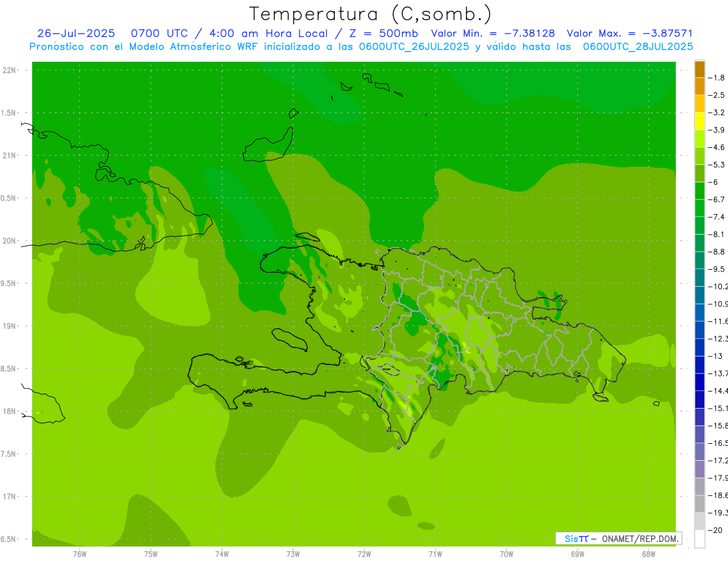Viewport: 728px width, 562px height.
Task: Click the '74W' longitude label
Action: [x=222, y=554]
